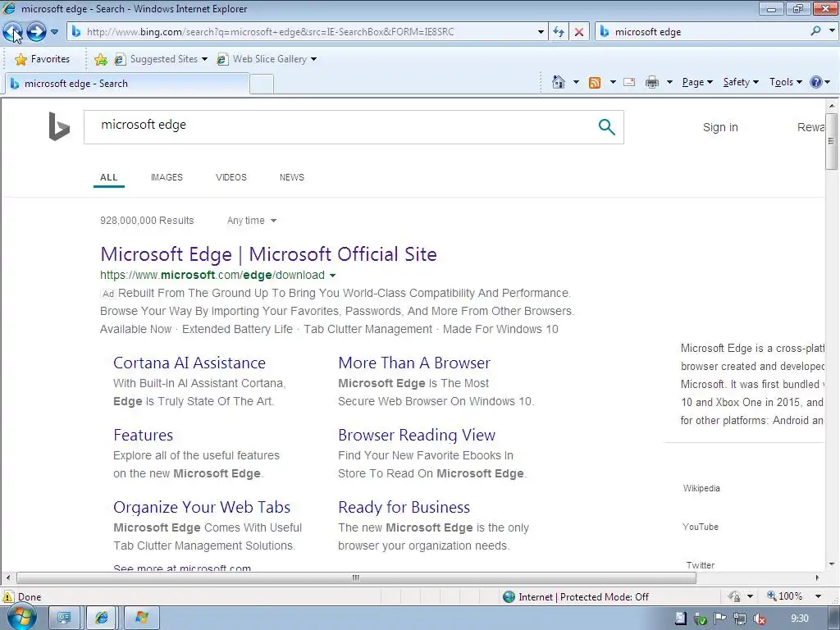Expand the arrow beside microsoft.com/edge/download URL
This screenshot has height=630, width=840.
332,276
